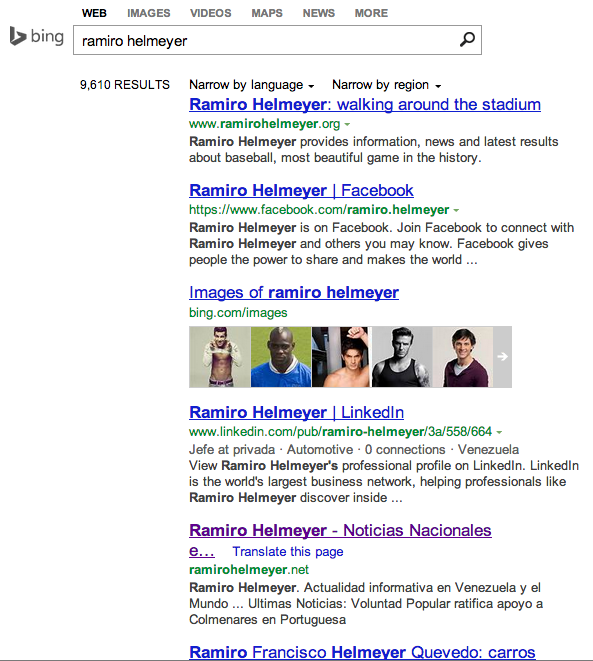Open the Maps tab
The height and width of the screenshot is (661, 593).
point(267,13)
